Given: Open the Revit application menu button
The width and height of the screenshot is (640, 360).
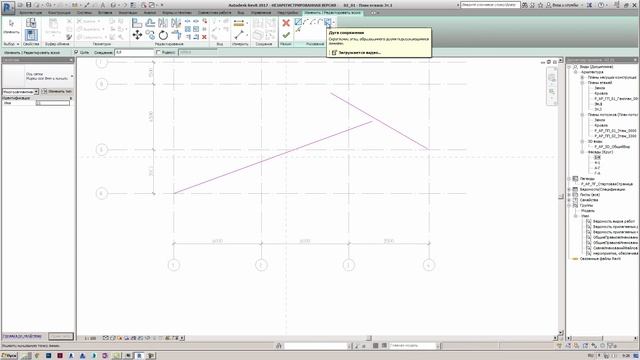Looking at the screenshot, I should click(8, 7).
